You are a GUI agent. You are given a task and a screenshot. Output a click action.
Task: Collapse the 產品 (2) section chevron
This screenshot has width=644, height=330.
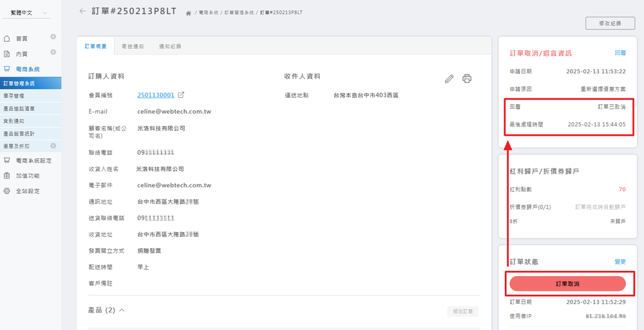click(x=122, y=310)
